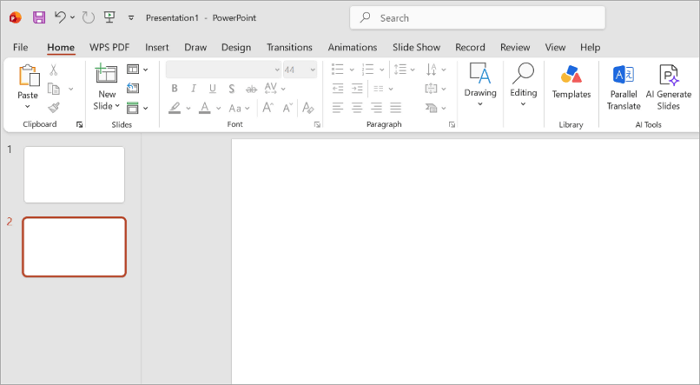Expand the Paste options arrow
This screenshot has width=700, height=385.
[27, 106]
